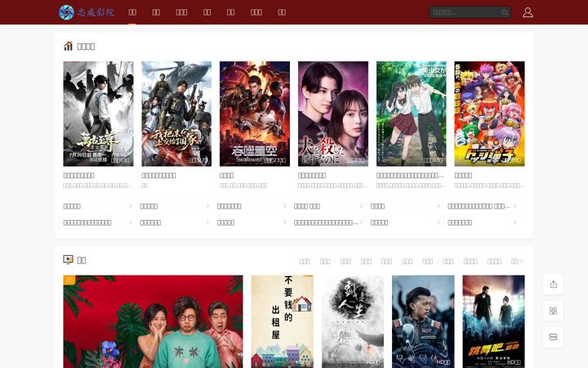
Task: Click title below the ドン弾子 poster
Action: click(x=463, y=175)
